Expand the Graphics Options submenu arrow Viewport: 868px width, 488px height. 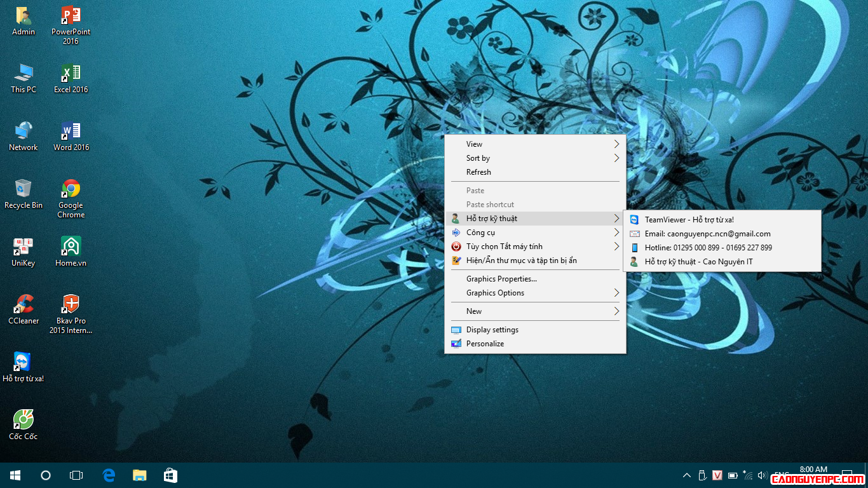pos(616,293)
